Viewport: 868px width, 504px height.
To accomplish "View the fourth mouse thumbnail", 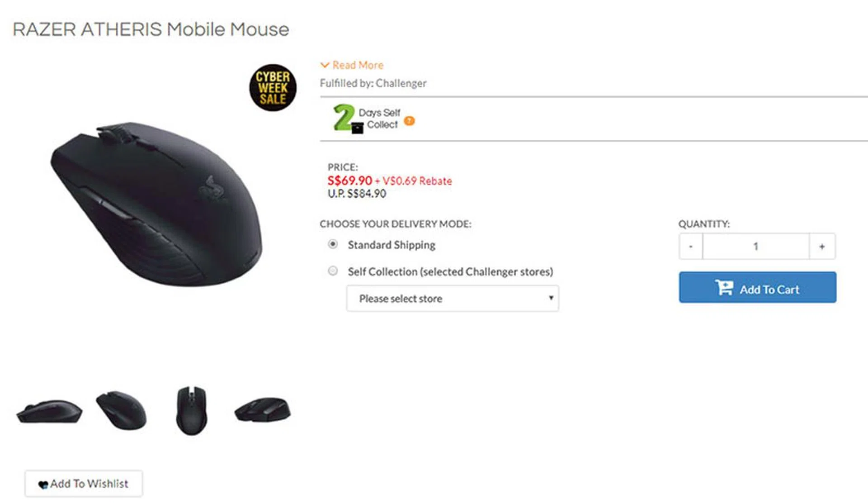I will 263,410.
